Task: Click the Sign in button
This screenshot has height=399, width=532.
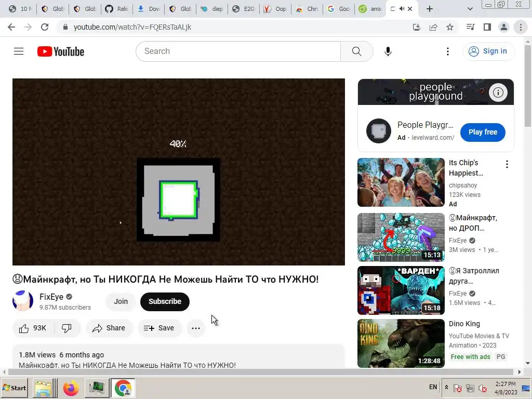Action: click(488, 51)
